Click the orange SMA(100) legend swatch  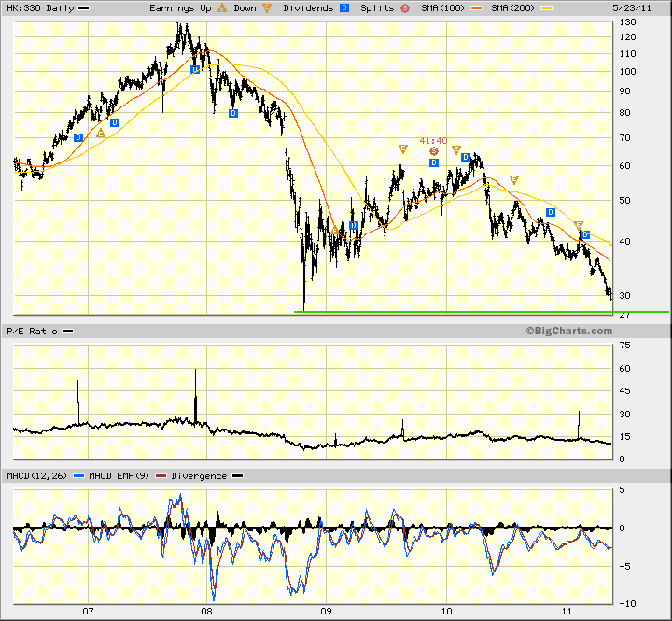click(477, 8)
